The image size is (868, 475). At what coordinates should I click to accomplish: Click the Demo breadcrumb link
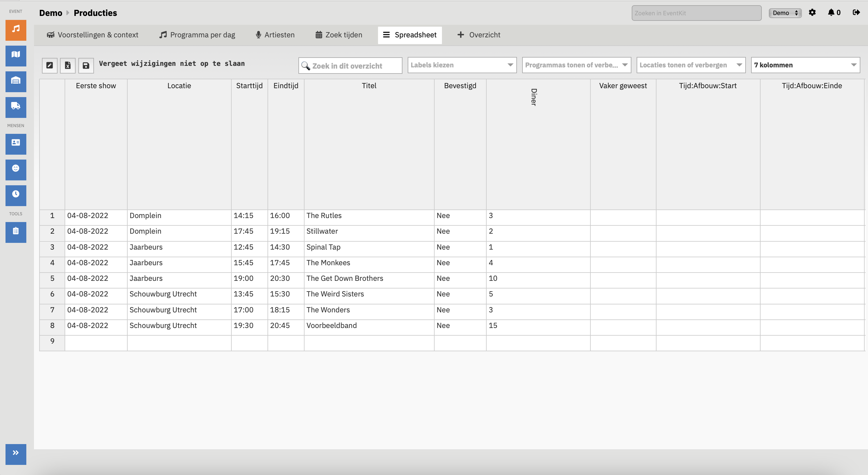point(51,13)
